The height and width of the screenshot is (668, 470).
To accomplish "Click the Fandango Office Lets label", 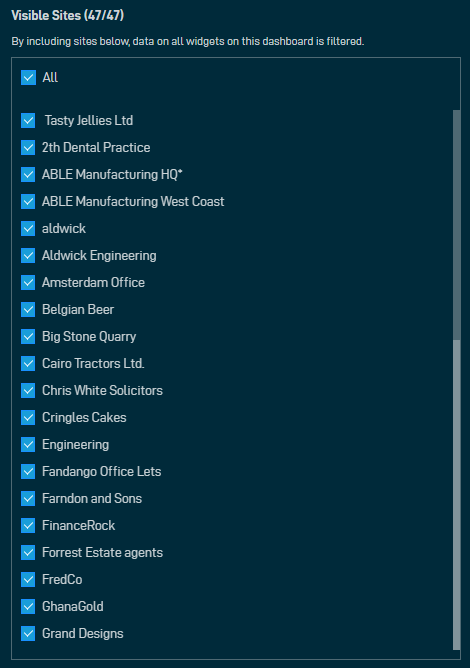I will coord(101,472).
